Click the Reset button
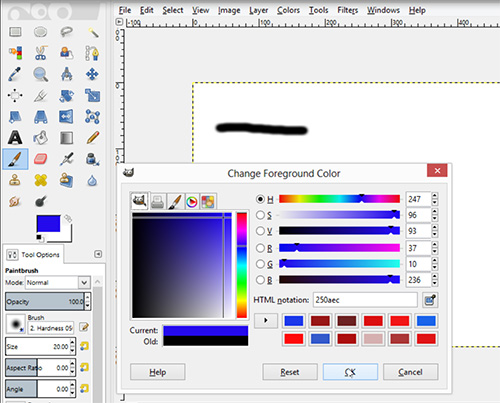 (290, 372)
